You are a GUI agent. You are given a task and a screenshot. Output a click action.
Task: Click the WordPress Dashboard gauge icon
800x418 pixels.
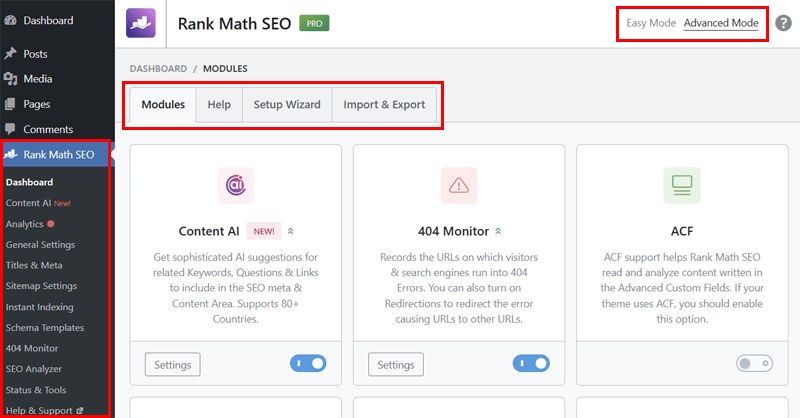coord(10,20)
